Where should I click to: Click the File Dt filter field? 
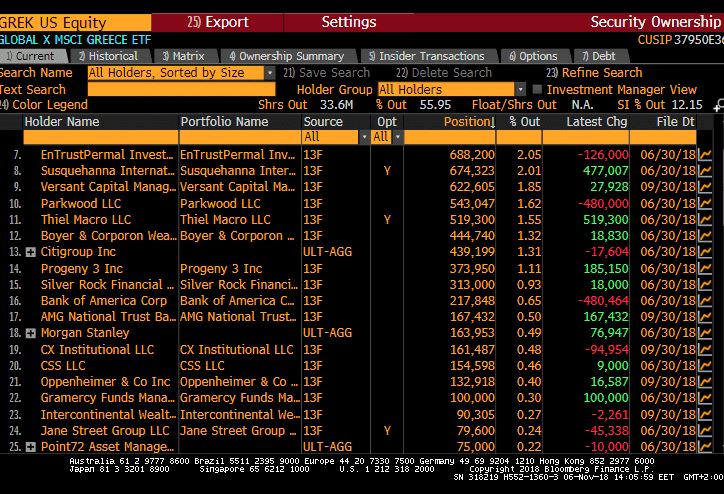pyautogui.click(x=663, y=137)
